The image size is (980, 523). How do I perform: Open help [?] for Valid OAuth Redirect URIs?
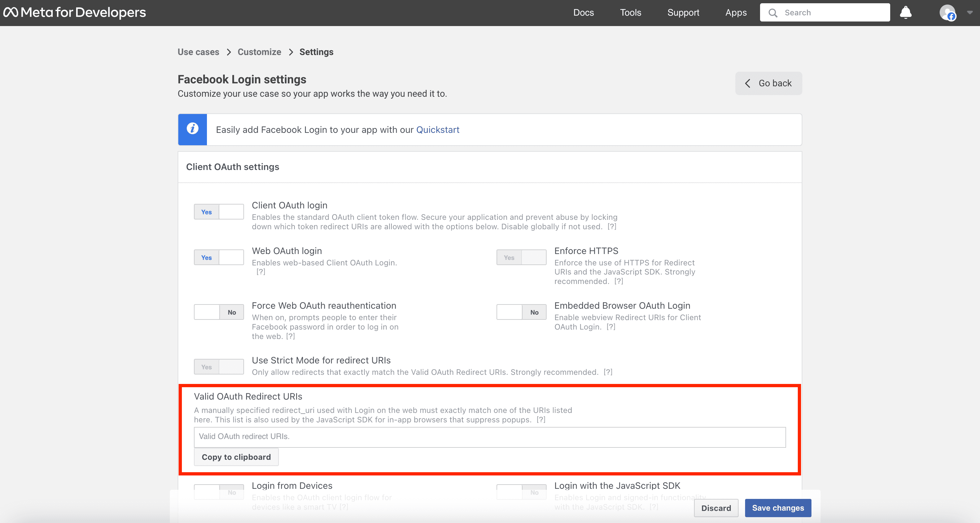541,419
